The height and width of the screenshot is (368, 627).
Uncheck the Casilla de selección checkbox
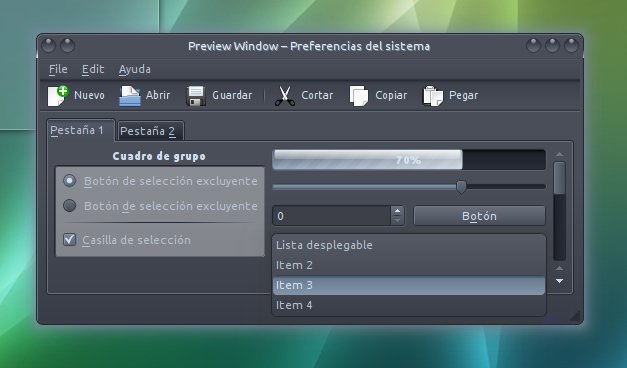[70, 240]
